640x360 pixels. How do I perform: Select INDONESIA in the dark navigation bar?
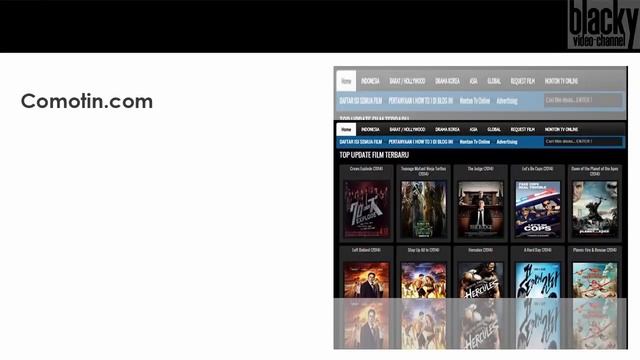(370, 129)
